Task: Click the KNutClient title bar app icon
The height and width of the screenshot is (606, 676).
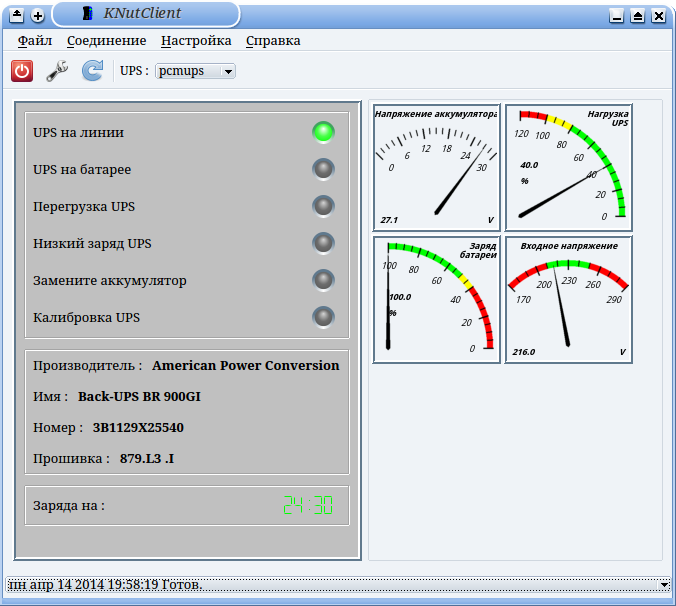Action: coord(88,15)
